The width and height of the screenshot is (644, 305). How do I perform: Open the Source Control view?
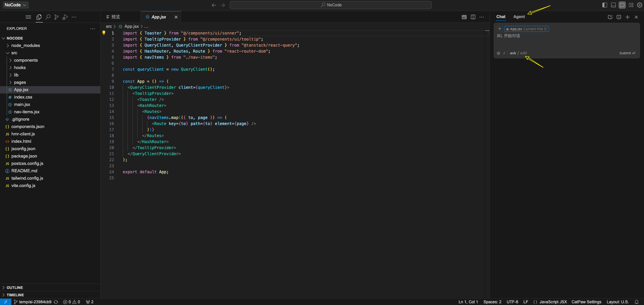point(56,17)
